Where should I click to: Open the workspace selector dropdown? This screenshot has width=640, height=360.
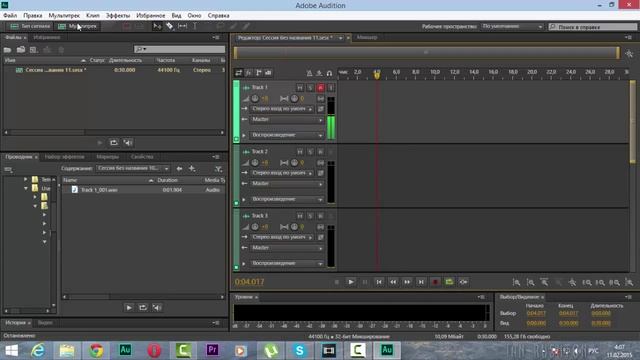click(512, 26)
